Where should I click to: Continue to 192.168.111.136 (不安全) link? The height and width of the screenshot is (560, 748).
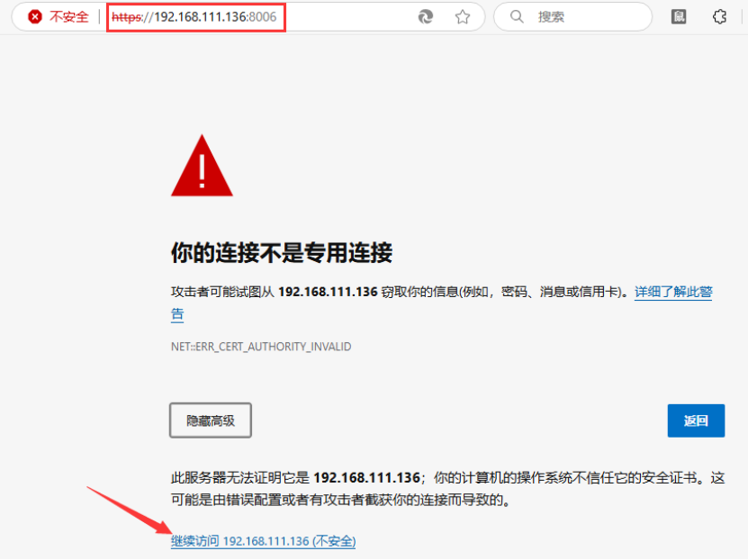264,541
